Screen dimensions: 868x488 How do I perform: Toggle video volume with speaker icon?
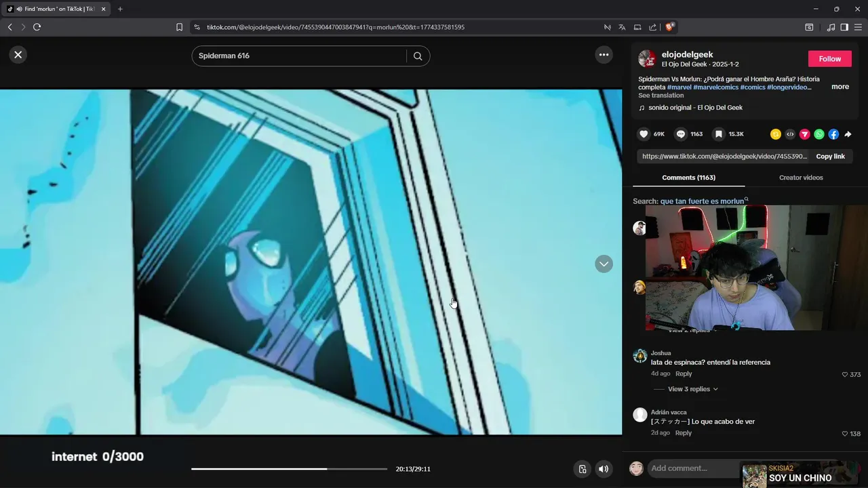pyautogui.click(x=604, y=469)
